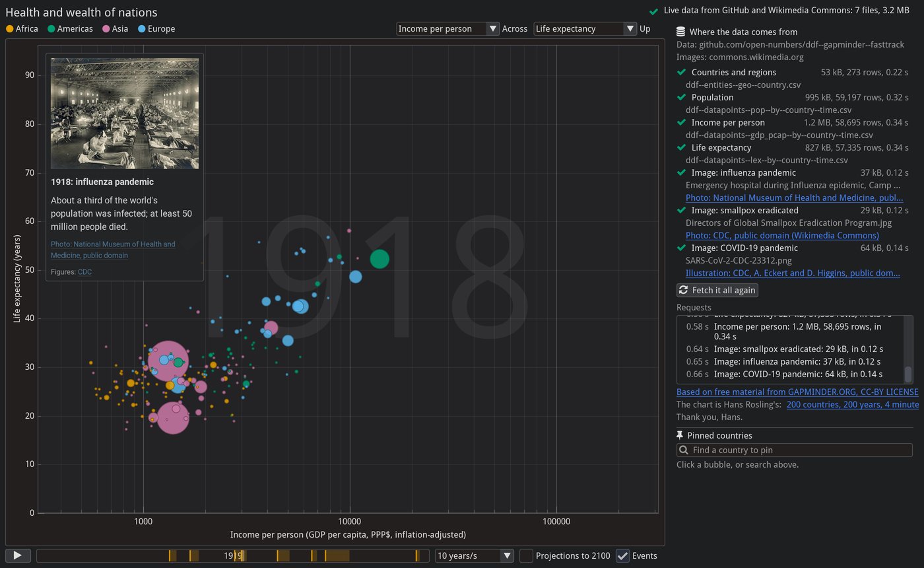
Task: Select the large pink bubble near life expectancy 20
Action: 173,417
